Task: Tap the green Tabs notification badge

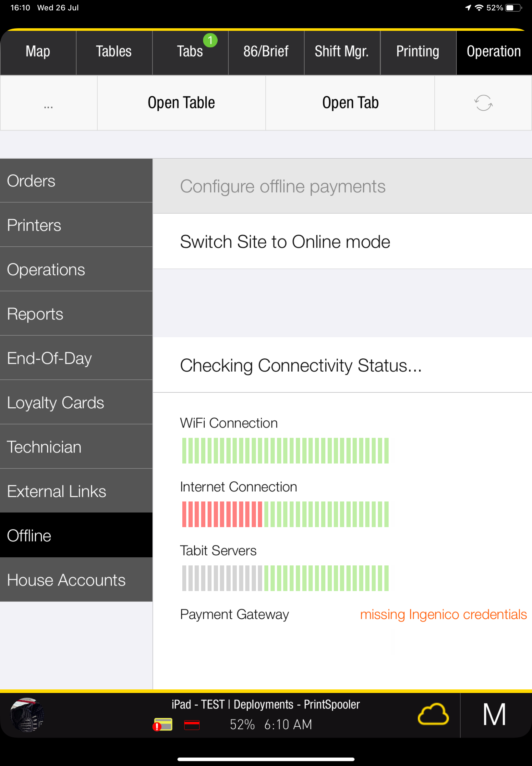Action: [210, 40]
